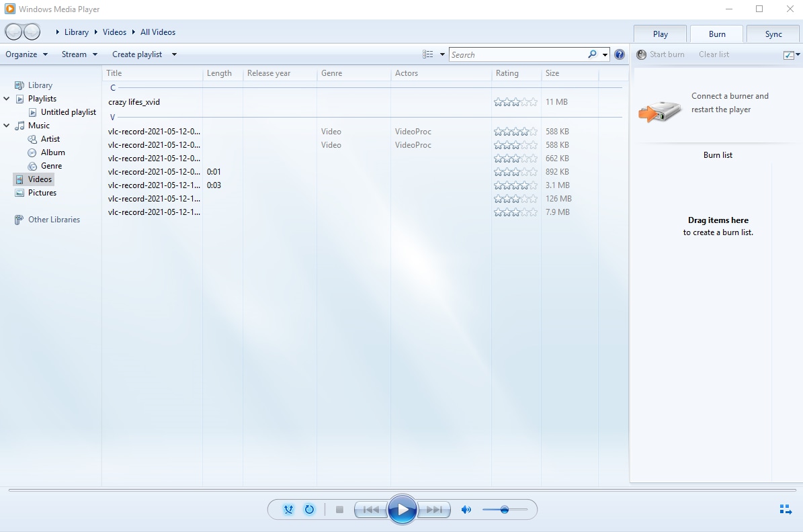Open the Create playlist dropdown arrow

pos(174,54)
